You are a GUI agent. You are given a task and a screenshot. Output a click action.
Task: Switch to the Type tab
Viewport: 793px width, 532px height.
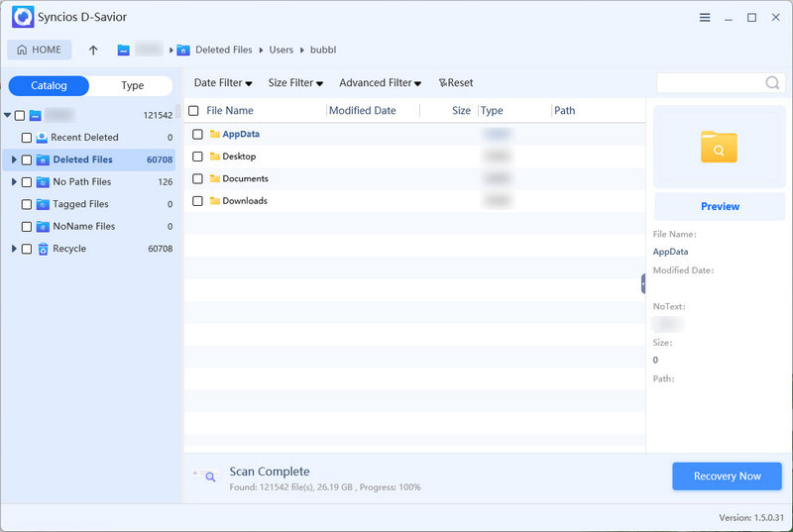(132, 85)
